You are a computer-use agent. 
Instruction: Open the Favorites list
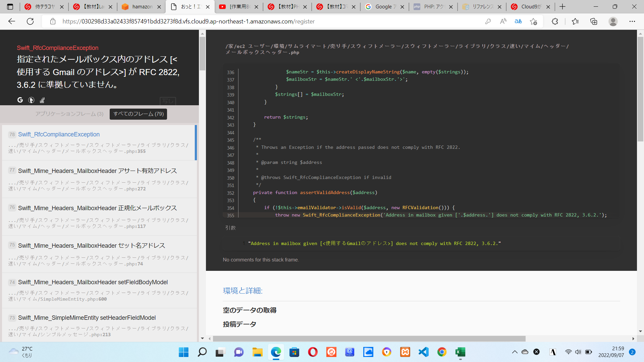pyautogui.click(x=575, y=21)
